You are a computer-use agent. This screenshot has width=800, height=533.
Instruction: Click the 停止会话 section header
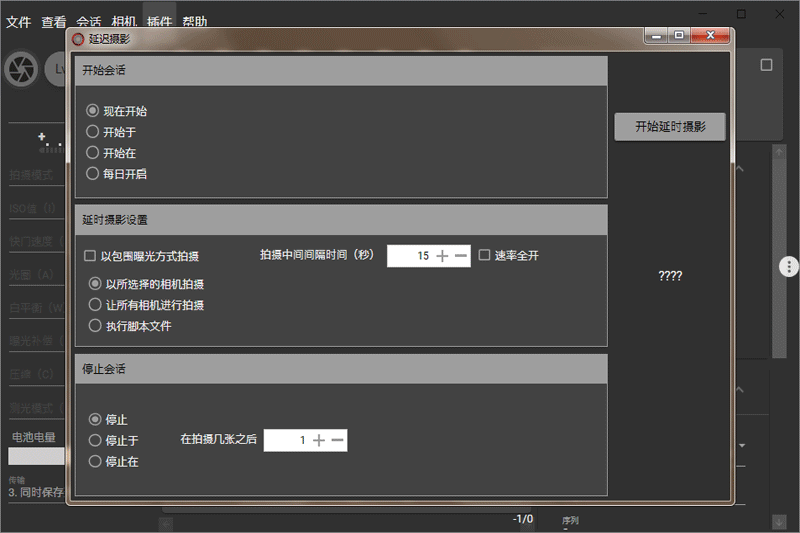[x=341, y=369]
